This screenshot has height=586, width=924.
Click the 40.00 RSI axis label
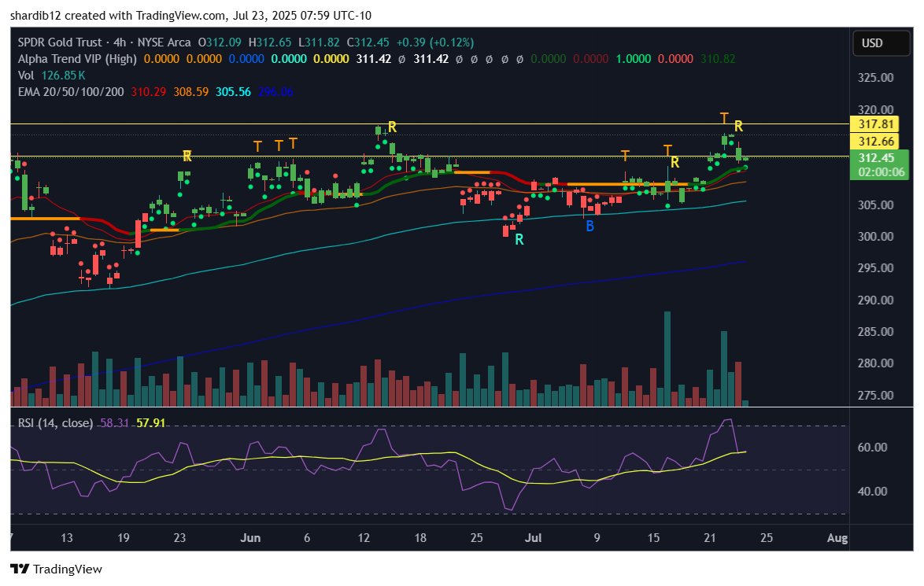point(872,491)
